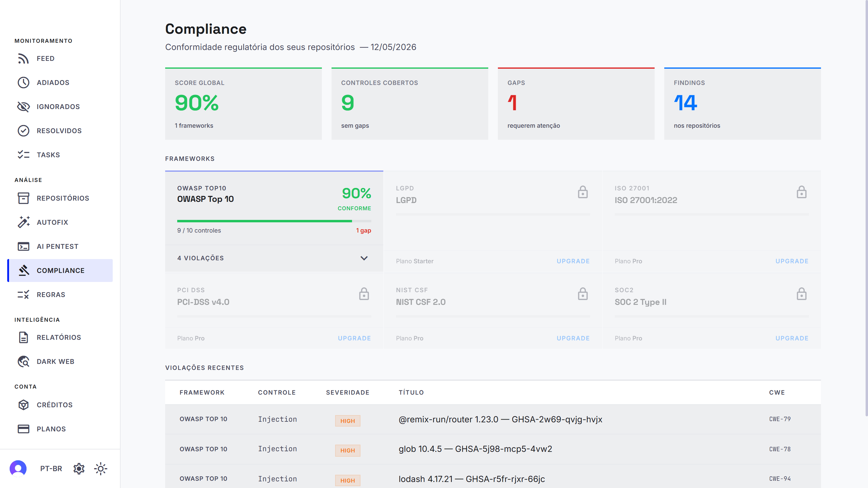Click CWE-94 cell

coord(780,479)
